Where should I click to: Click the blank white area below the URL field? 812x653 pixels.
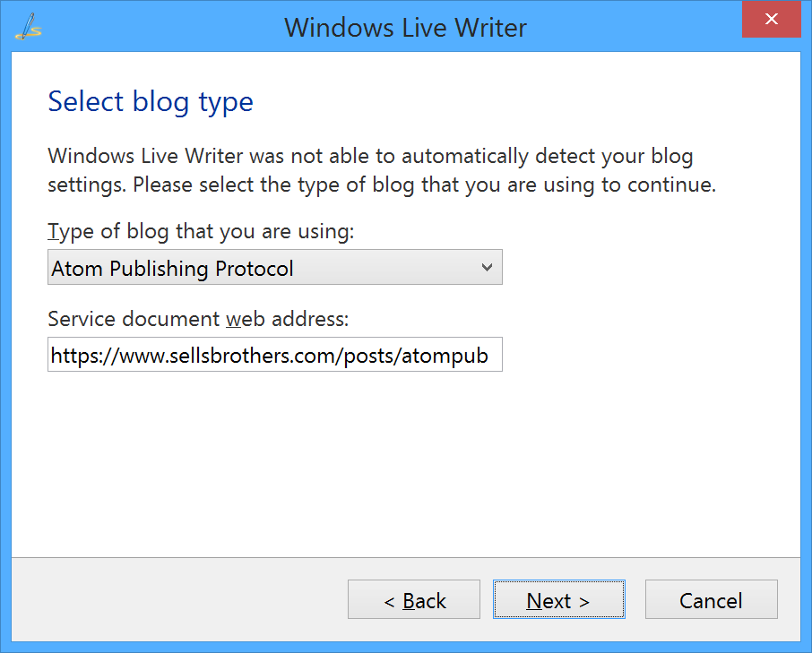coord(405,464)
